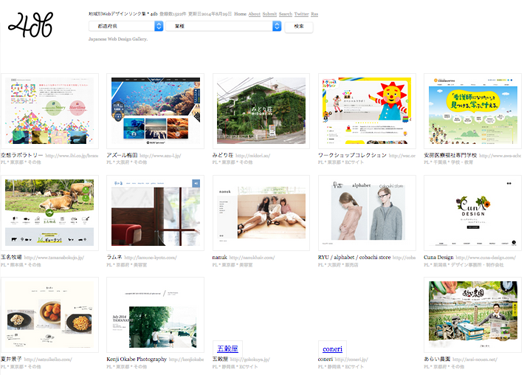Viewport: 523px width, 375px height.
Task: Open the food dishes site thumbnail
Action: (x=49, y=315)
